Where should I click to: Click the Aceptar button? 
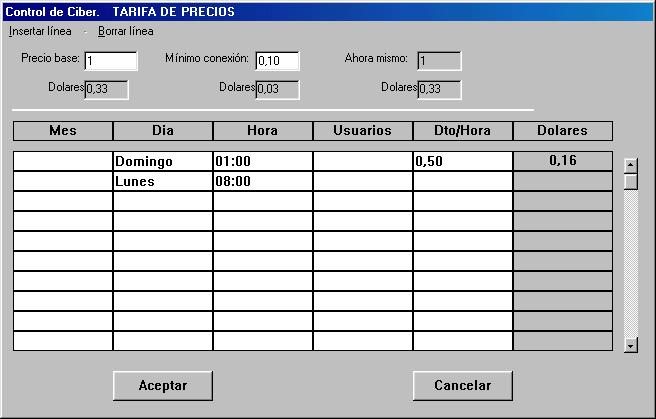[163, 386]
